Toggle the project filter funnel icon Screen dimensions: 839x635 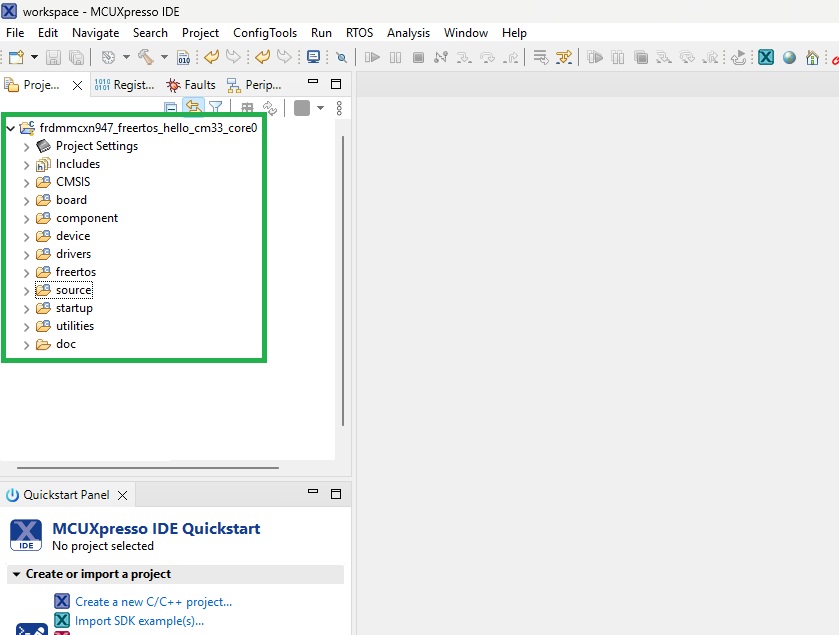(215, 107)
